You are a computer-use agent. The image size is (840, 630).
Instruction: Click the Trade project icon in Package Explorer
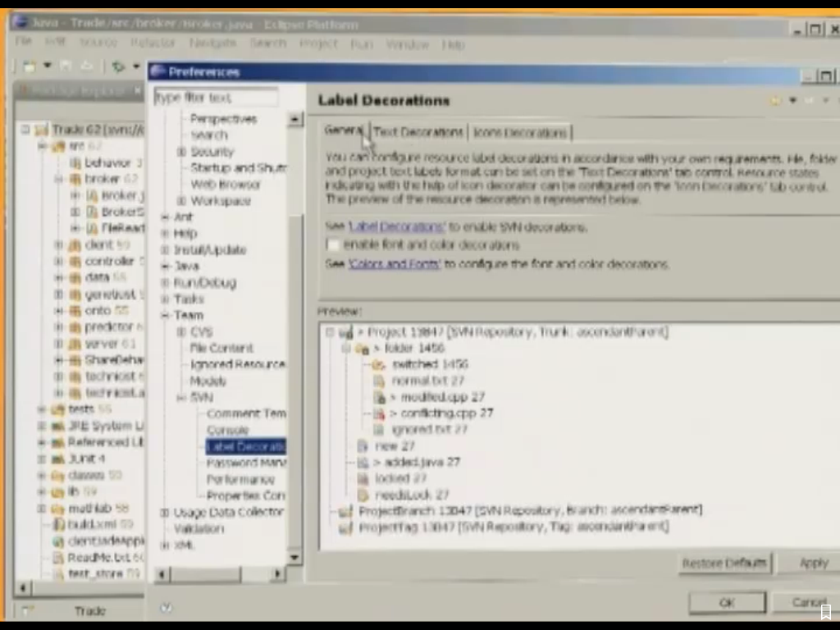point(42,130)
